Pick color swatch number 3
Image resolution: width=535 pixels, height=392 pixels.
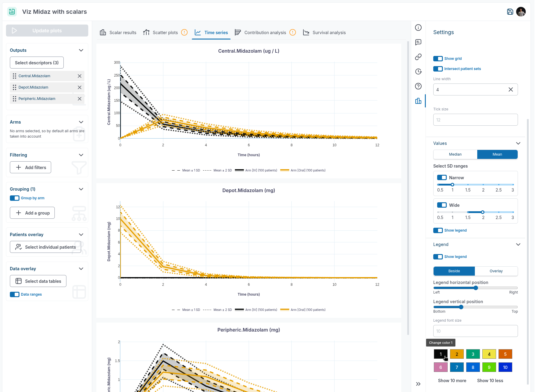[473, 354]
